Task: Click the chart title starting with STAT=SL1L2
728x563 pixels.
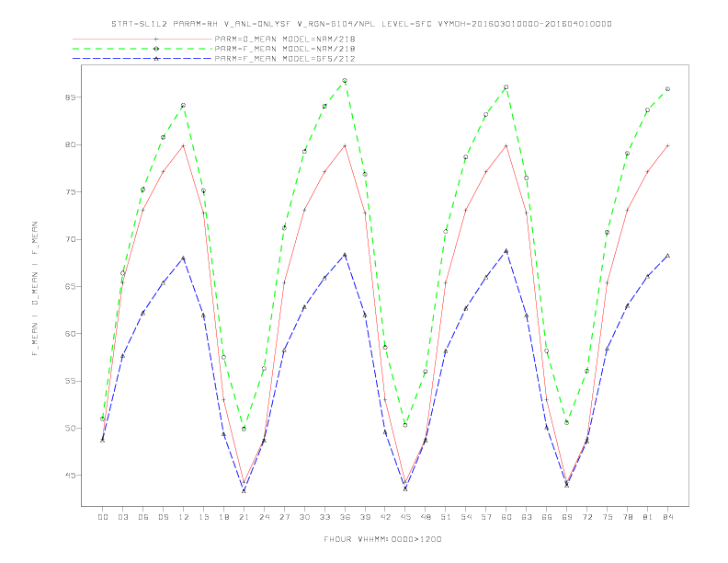Action: (x=361, y=24)
